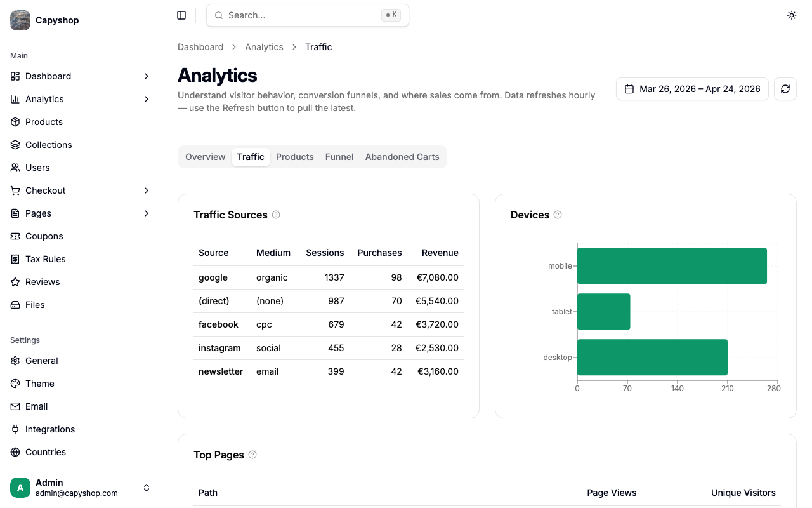Click the Reviews star icon

tap(15, 282)
